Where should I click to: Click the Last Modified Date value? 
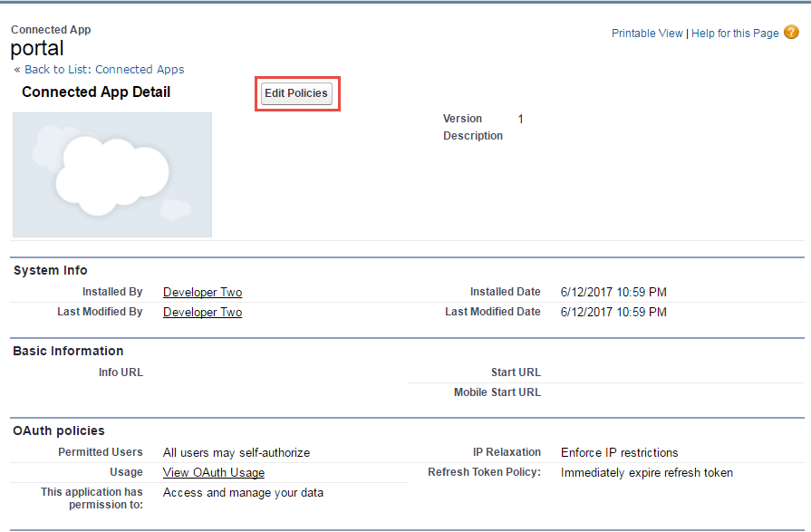click(x=613, y=313)
